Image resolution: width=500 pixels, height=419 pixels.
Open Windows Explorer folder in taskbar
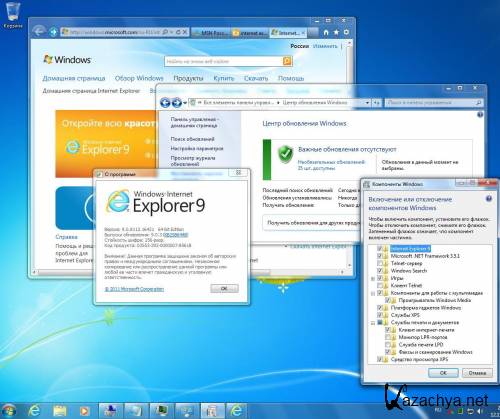[x=60, y=411]
